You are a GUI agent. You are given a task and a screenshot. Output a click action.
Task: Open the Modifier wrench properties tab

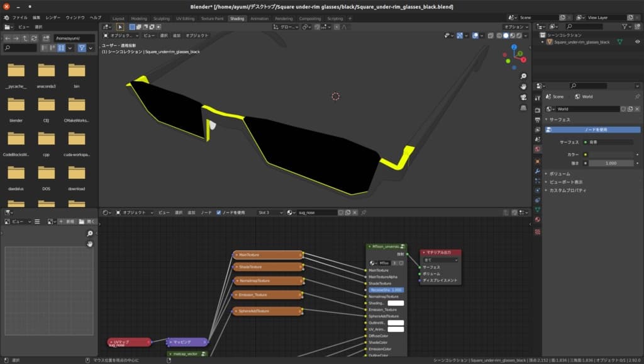[538, 170]
